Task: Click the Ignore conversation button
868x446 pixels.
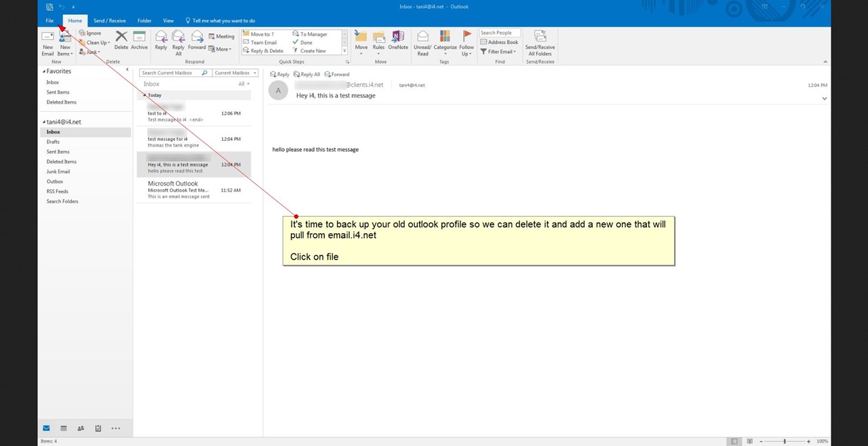Action: 90,33
